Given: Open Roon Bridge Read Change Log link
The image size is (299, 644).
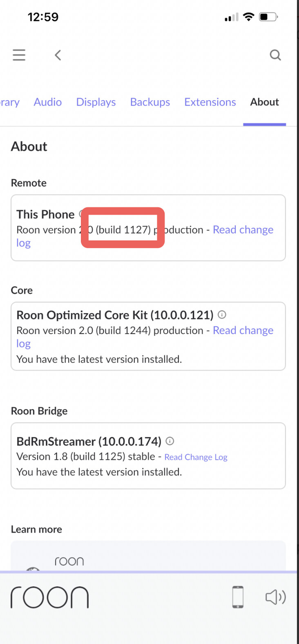Looking at the screenshot, I should click(x=196, y=457).
